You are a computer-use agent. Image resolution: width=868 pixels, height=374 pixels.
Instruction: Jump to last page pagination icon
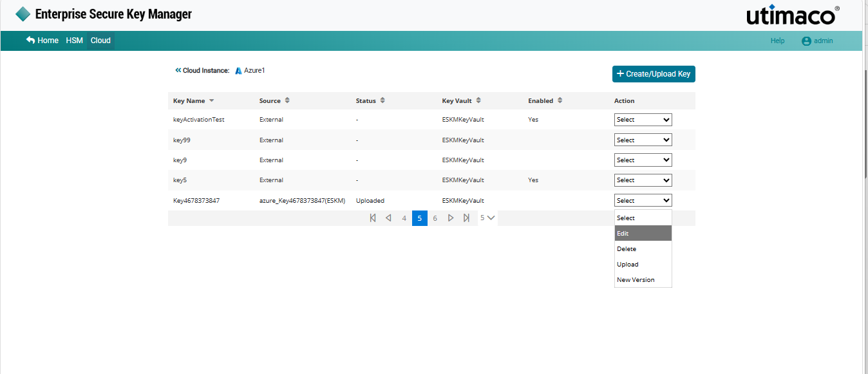(x=466, y=218)
